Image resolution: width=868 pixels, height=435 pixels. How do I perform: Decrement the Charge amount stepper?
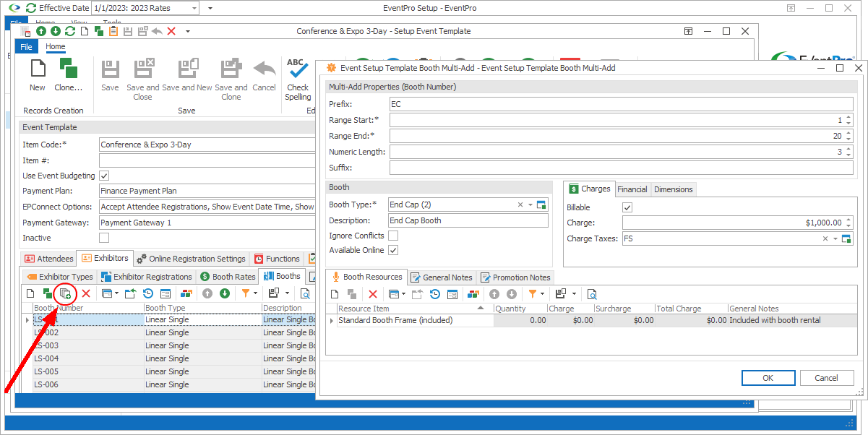point(848,226)
